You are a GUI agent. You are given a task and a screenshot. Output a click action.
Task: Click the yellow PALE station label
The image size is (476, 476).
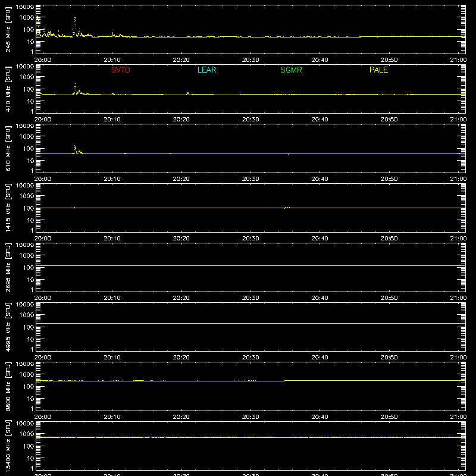click(x=378, y=70)
